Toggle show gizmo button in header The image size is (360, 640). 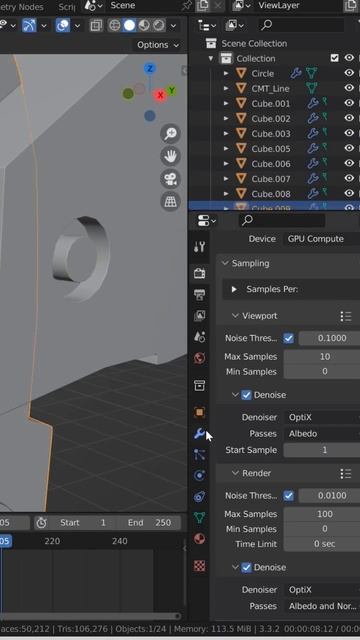click(x=29, y=26)
